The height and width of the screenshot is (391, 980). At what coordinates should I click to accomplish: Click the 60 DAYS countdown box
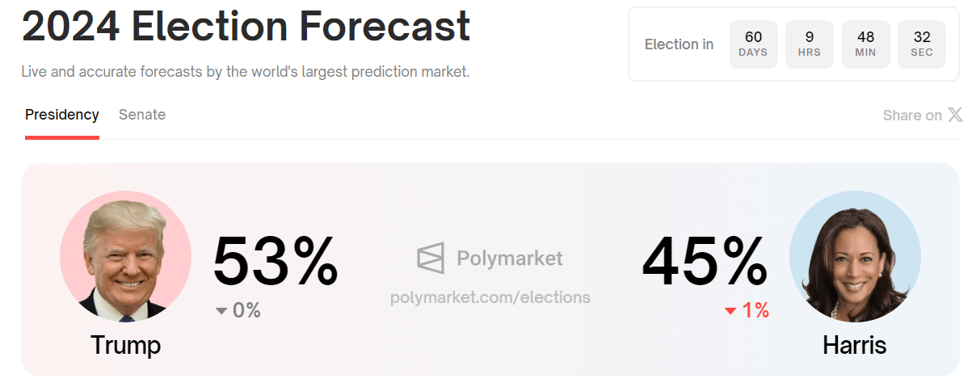[x=754, y=44]
